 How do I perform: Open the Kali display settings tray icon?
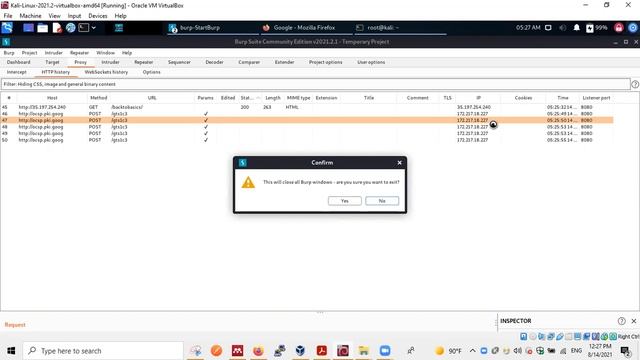coord(548,28)
